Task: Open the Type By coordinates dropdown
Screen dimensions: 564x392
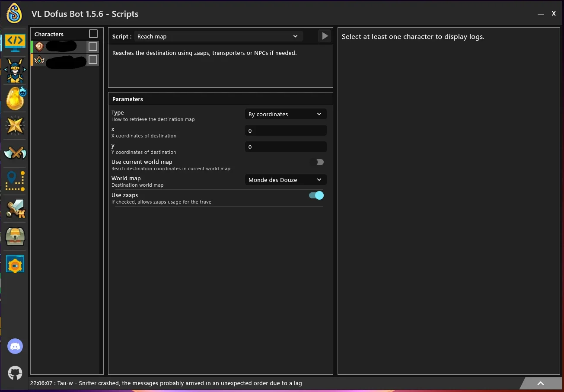Action: click(x=286, y=114)
